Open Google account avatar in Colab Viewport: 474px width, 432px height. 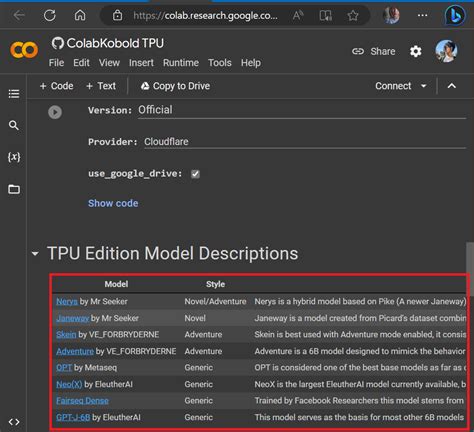pyautogui.click(x=446, y=51)
